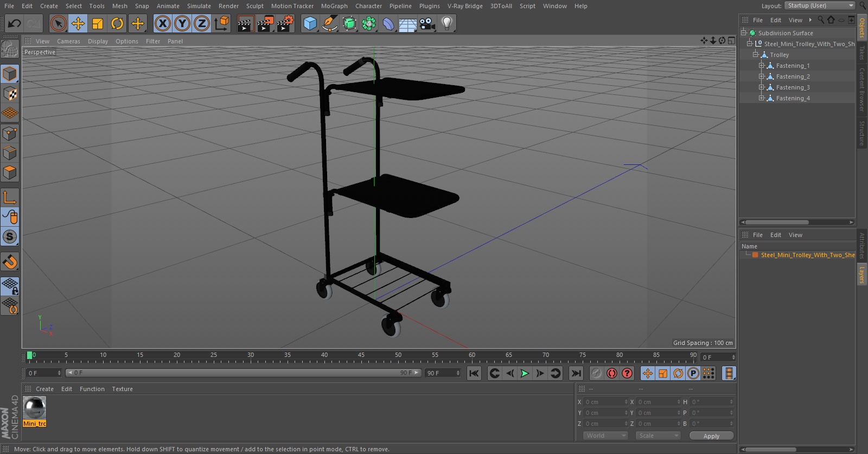
Task: Open the MoGraph menu
Action: [x=334, y=6]
